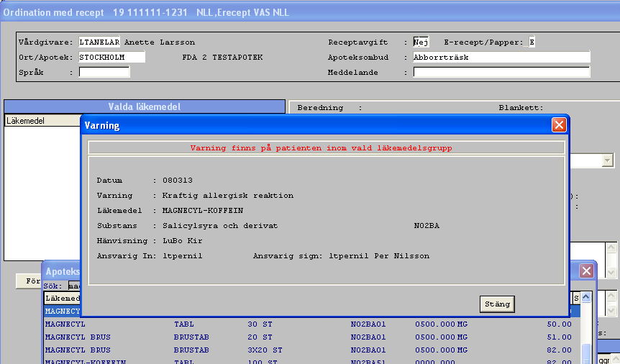
Task: Click the Blankett label in the right panel
Action: click(x=521, y=108)
